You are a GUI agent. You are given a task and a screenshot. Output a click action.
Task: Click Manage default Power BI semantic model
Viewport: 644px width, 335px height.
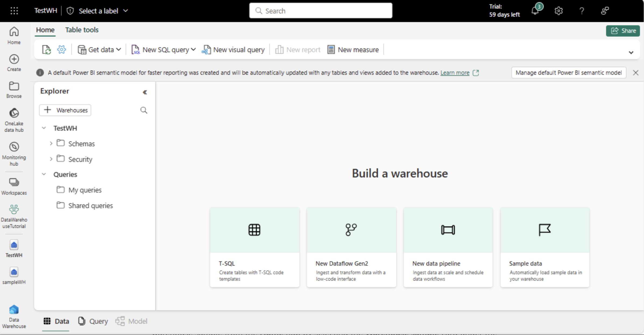(x=568, y=73)
